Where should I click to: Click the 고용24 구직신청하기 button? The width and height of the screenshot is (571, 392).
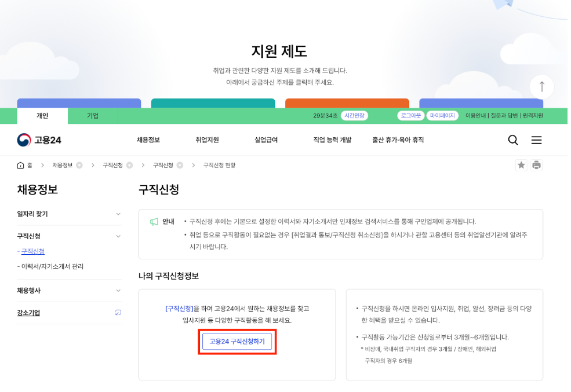(237, 342)
